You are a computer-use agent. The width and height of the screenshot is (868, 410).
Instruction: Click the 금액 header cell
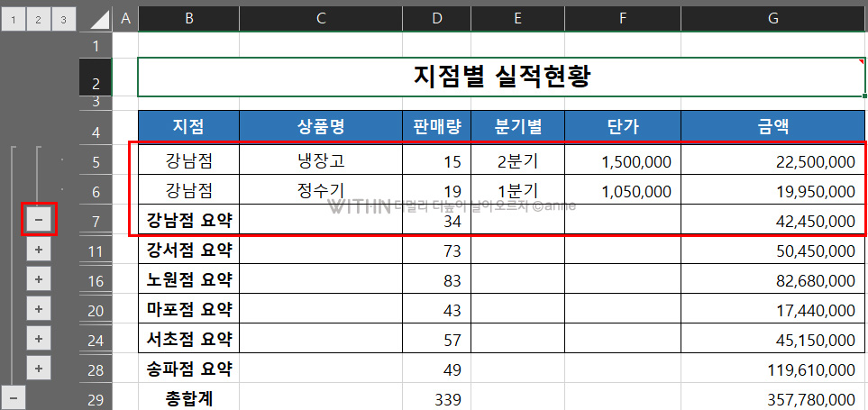(773, 127)
